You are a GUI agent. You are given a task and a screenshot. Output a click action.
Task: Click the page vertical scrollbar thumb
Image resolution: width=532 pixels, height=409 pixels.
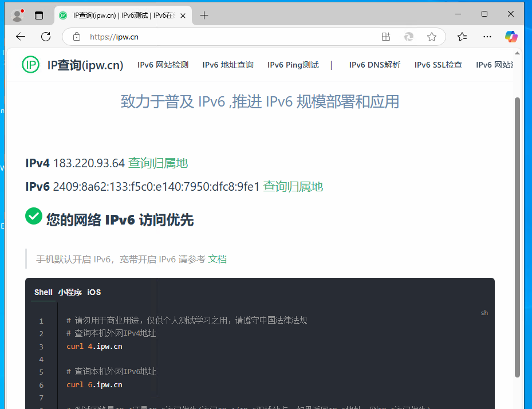[x=518, y=237]
